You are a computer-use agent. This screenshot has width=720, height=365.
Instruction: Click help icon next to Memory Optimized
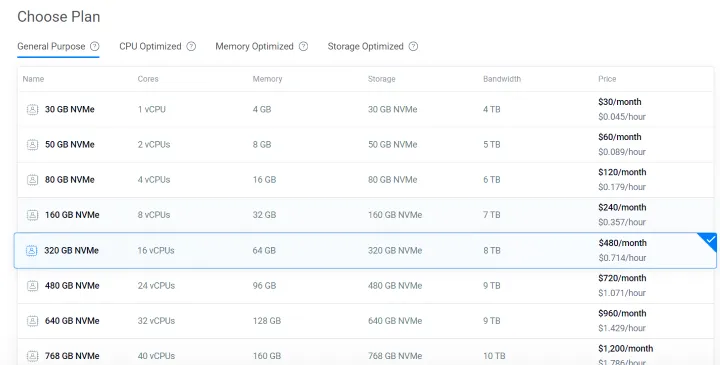point(304,46)
